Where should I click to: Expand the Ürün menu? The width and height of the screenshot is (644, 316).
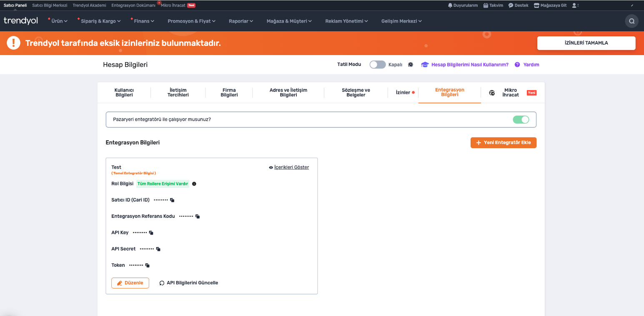[59, 21]
